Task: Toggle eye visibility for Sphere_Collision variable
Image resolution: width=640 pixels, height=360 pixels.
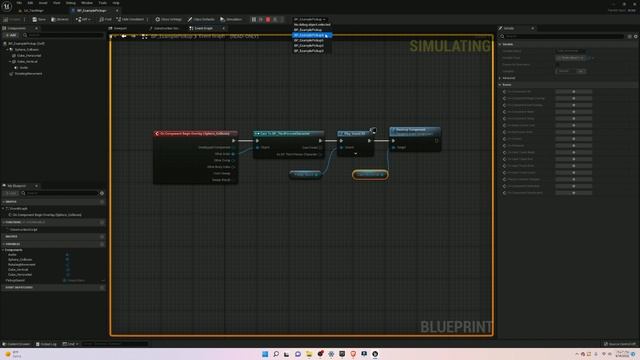Action: 67,260
